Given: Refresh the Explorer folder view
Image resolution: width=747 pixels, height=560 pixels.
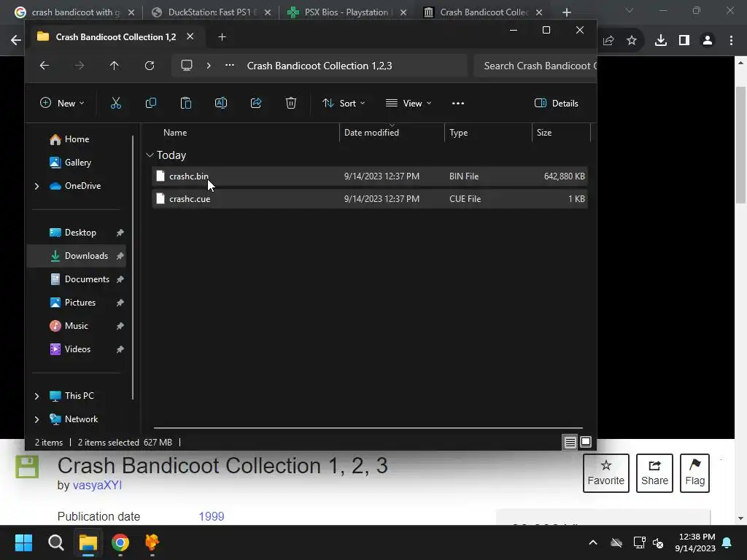Looking at the screenshot, I should coord(150,66).
